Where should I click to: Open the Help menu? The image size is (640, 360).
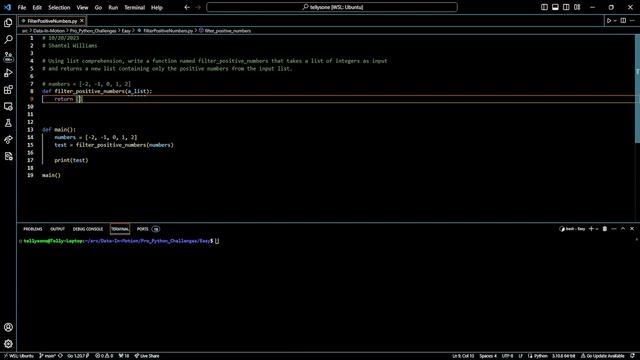tap(157, 7)
